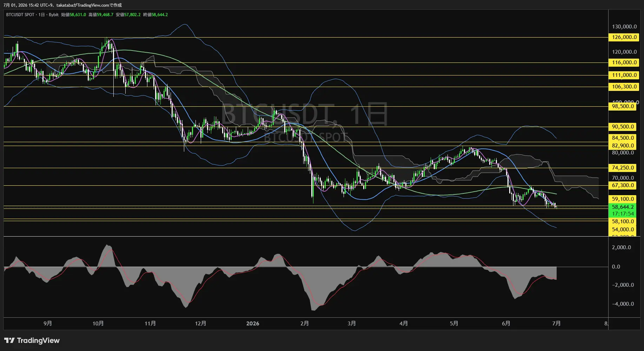Viewport: 644px width, 351px height.
Task: Select the low value 安値57,802.2
Action: (128, 15)
